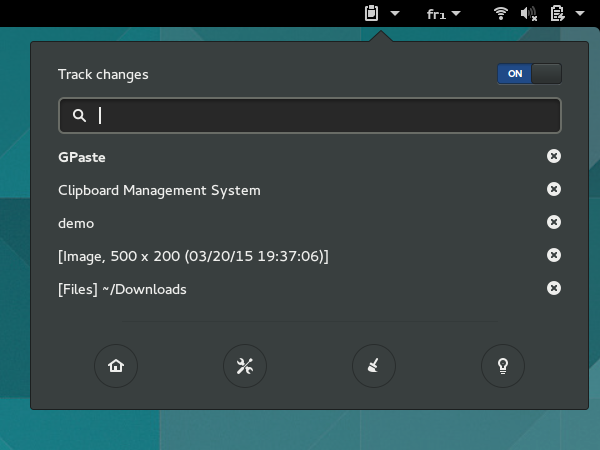Remove the Image 500 x 200 entry

[x=554, y=255]
